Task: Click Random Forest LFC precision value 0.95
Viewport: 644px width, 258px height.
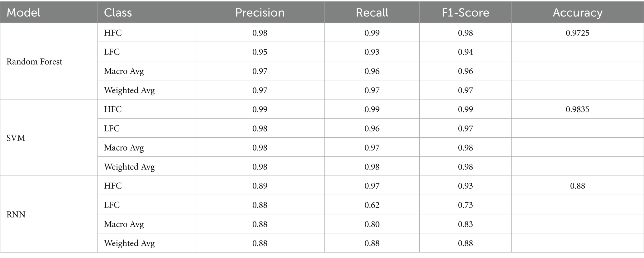Action: (x=260, y=52)
